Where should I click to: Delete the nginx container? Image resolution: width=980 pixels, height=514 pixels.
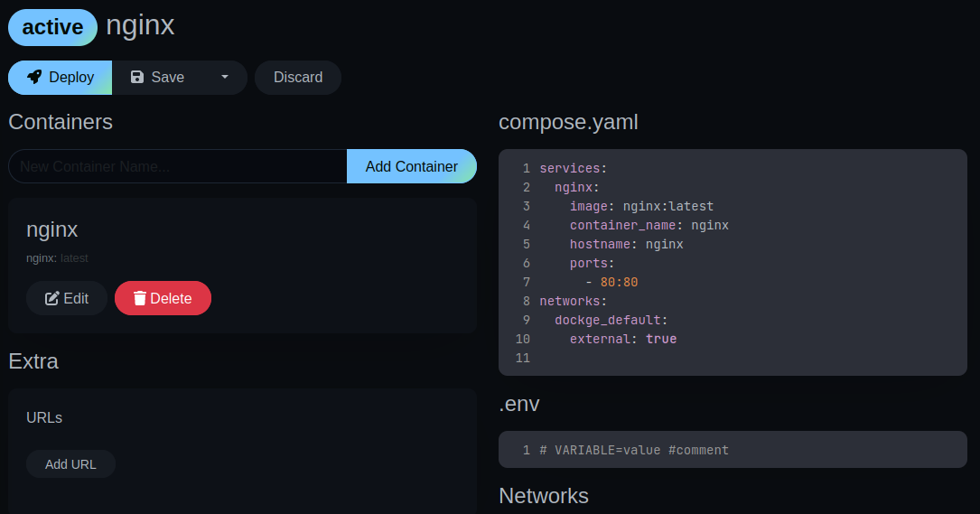coord(163,298)
